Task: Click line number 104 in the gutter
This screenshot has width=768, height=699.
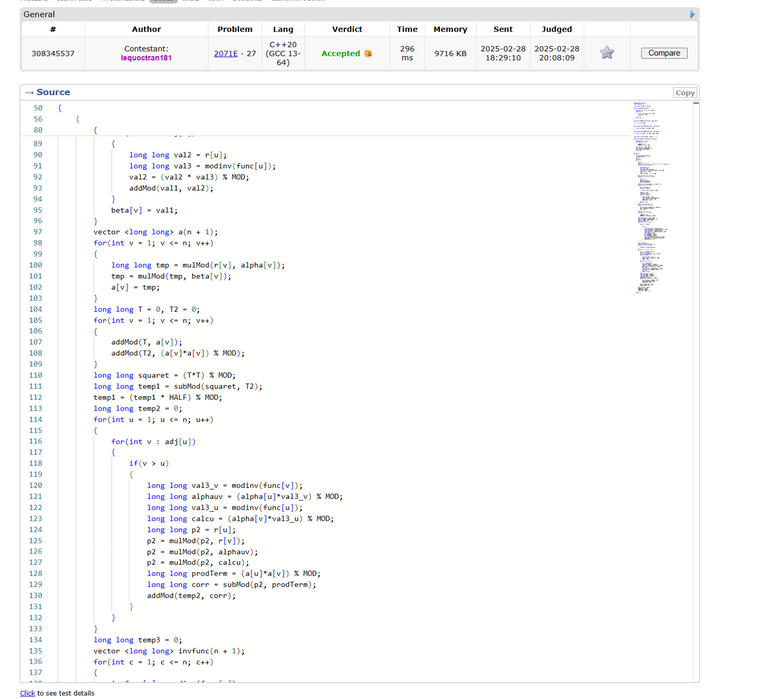Action: [38, 309]
